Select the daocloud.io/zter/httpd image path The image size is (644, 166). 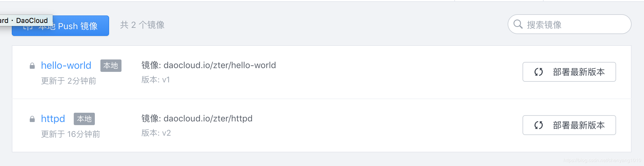tap(208, 118)
